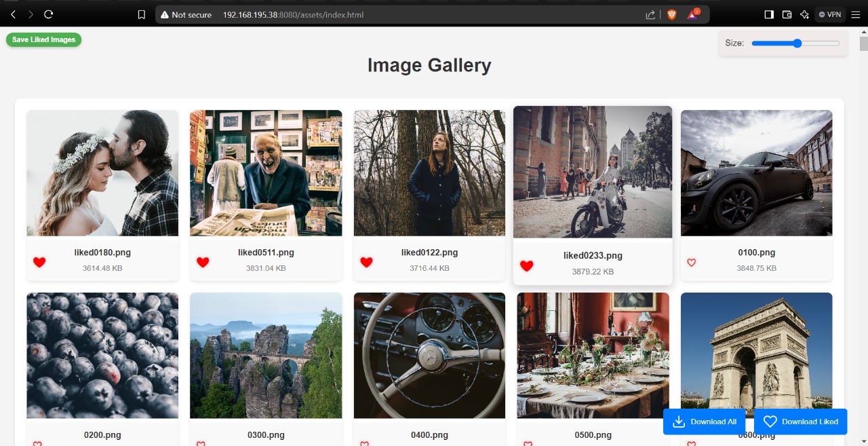
Task: Open Brave Rewards triangle icon
Action: (692, 14)
